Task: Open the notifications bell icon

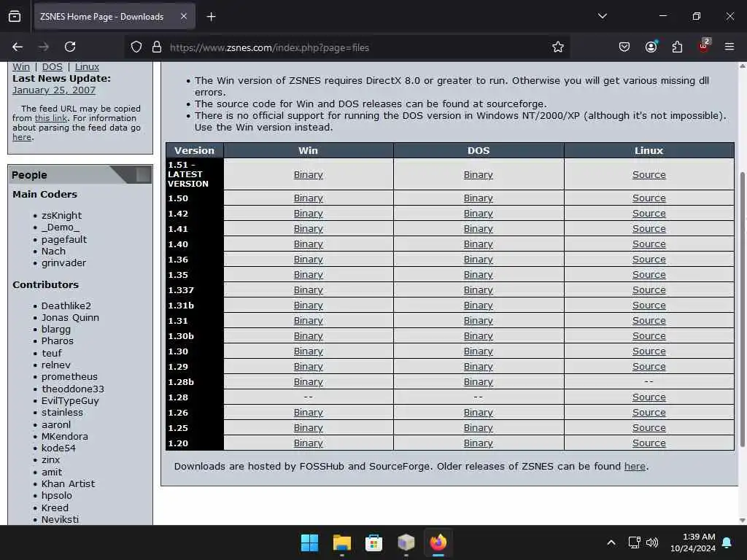Action: (727, 542)
